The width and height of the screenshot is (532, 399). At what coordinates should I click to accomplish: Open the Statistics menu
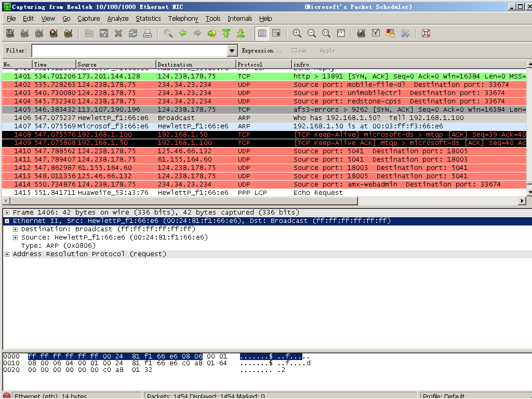148,19
